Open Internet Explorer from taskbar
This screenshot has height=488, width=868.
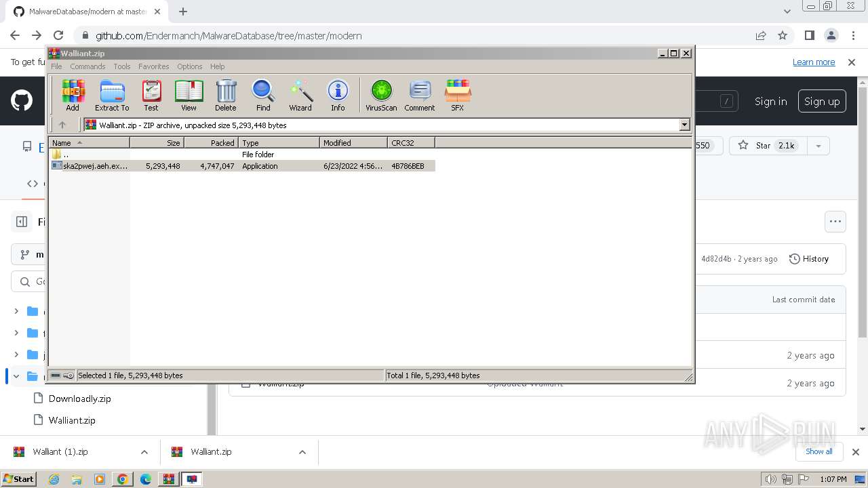[54, 479]
